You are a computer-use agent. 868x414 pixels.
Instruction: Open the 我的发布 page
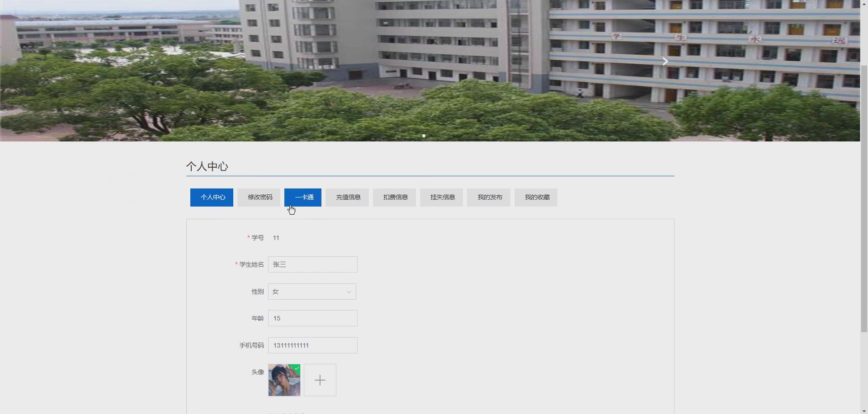489,197
